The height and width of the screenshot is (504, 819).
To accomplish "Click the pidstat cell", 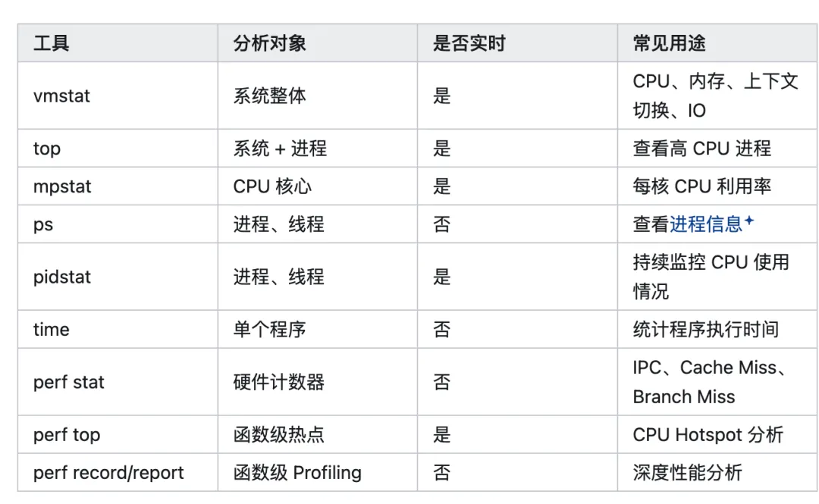I will [x=118, y=277].
